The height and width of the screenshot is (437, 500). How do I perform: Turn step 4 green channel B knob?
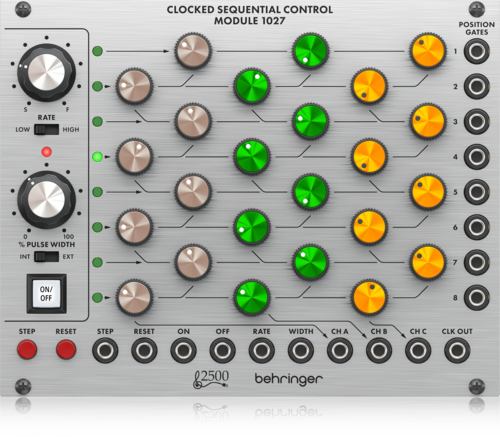coord(252,157)
